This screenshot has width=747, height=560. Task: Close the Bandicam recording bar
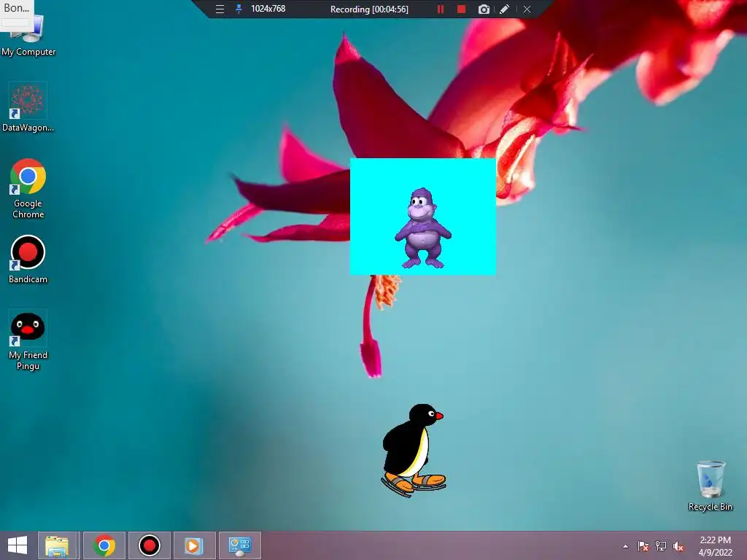527,9
